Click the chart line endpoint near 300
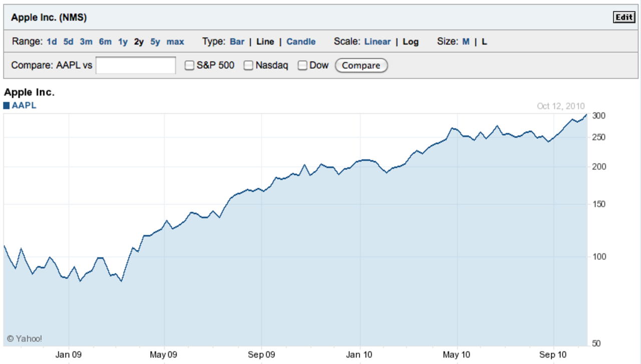641x364 pixels. [x=586, y=115]
